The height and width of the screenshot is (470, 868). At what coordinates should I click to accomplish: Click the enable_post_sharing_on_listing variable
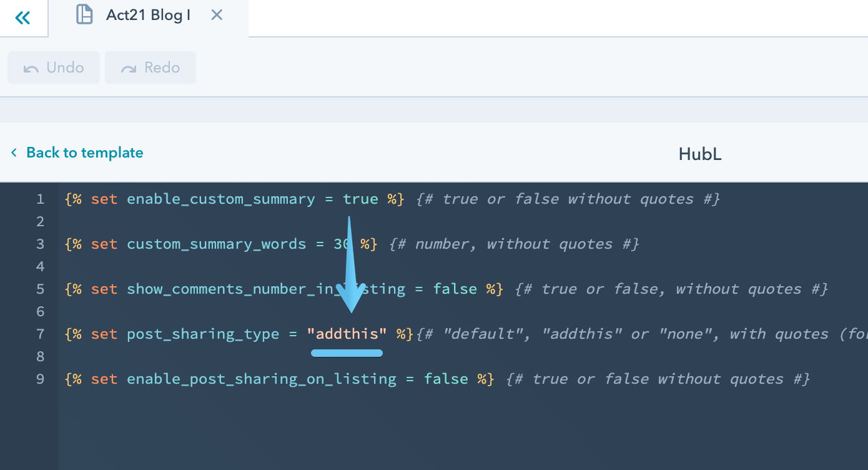pyautogui.click(x=261, y=379)
